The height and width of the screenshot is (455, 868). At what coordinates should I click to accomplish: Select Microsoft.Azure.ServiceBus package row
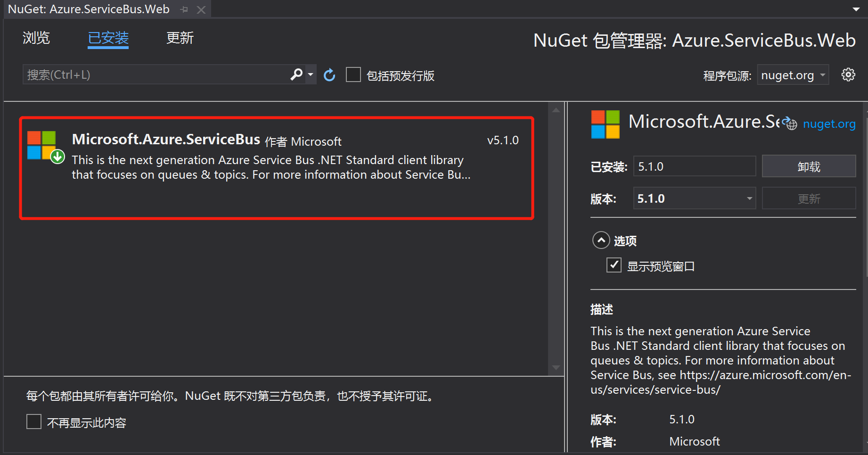[x=277, y=168]
